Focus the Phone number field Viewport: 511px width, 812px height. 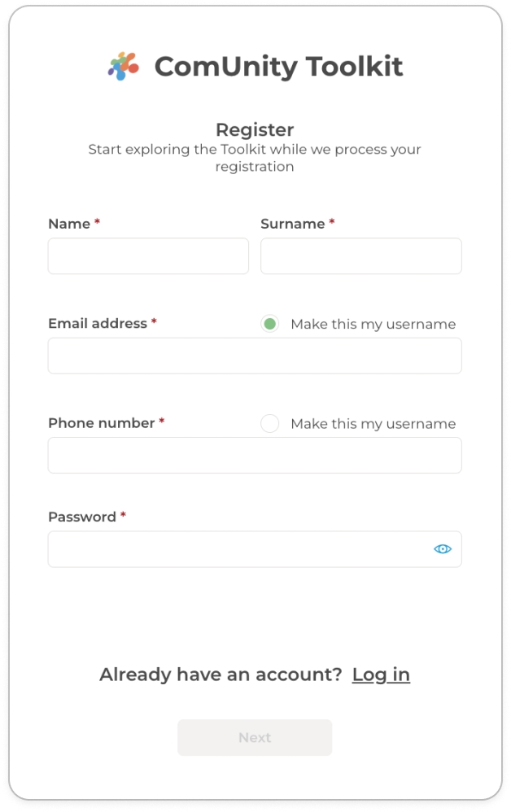click(x=255, y=456)
